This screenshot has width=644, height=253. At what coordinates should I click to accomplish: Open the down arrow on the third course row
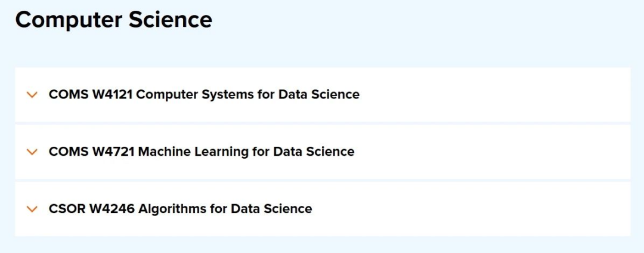pos(32,209)
